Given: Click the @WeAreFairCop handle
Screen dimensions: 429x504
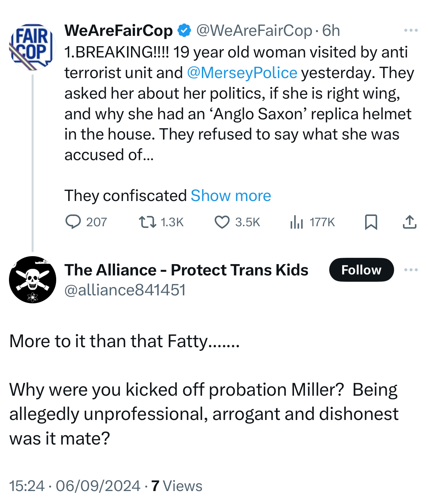Looking at the screenshot, I should coord(254,31).
